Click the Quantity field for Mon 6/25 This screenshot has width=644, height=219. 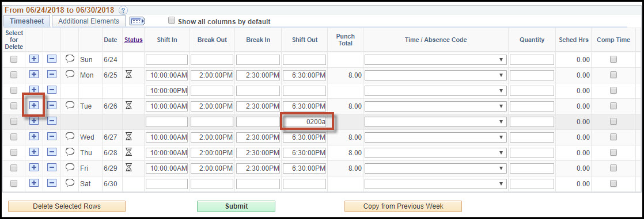532,75
